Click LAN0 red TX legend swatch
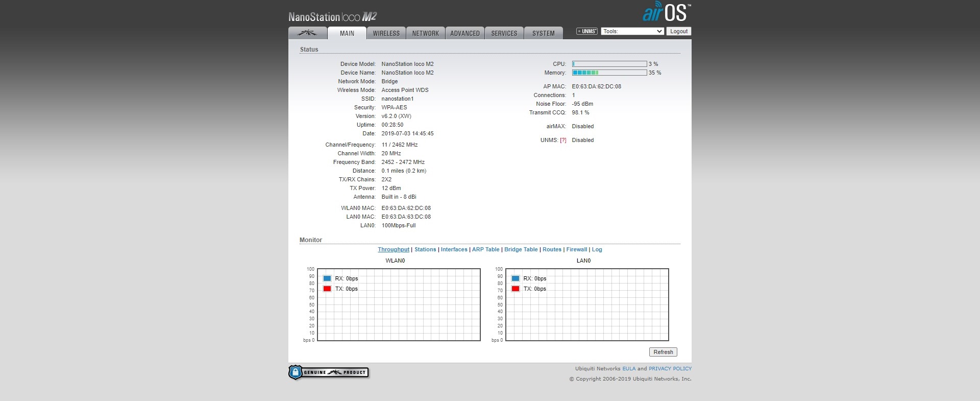 point(516,289)
